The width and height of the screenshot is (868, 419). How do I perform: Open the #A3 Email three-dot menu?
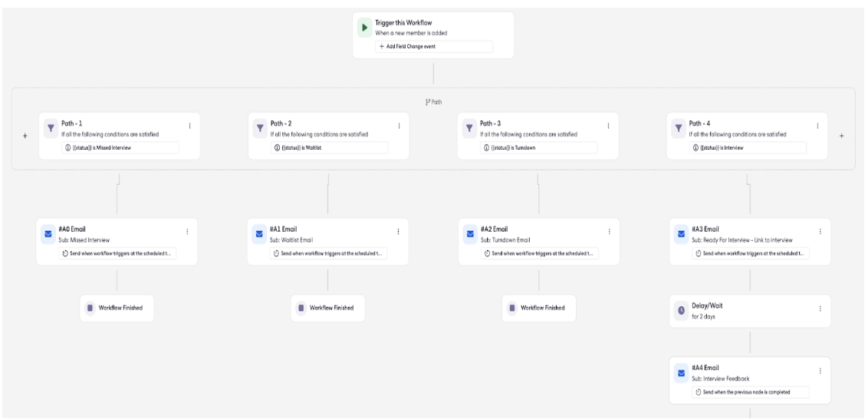click(820, 232)
